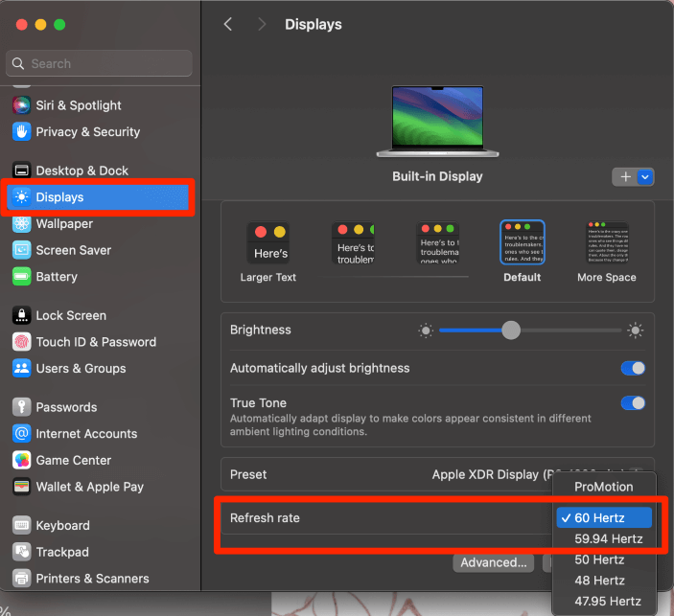
Task: Open Wallpaper flower icon in sidebar
Action: pyautogui.click(x=21, y=224)
